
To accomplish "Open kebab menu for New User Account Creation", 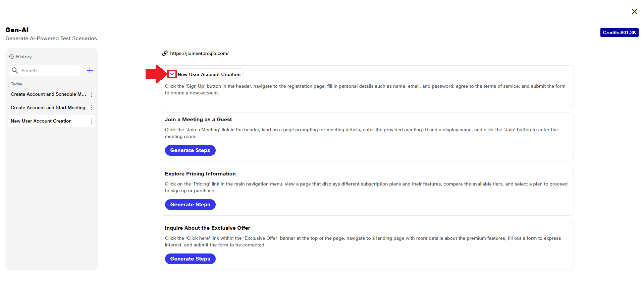I will coord(92,121).
